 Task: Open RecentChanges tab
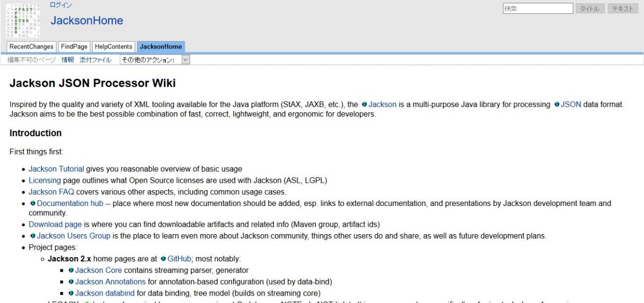point(31,47)
